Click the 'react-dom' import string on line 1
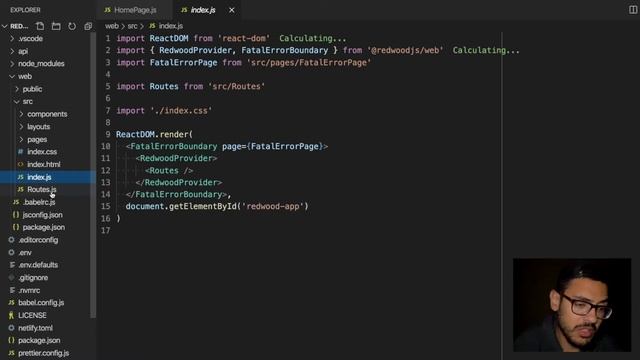The height and width of the screenshot is (360, 640). pos(244,38)
